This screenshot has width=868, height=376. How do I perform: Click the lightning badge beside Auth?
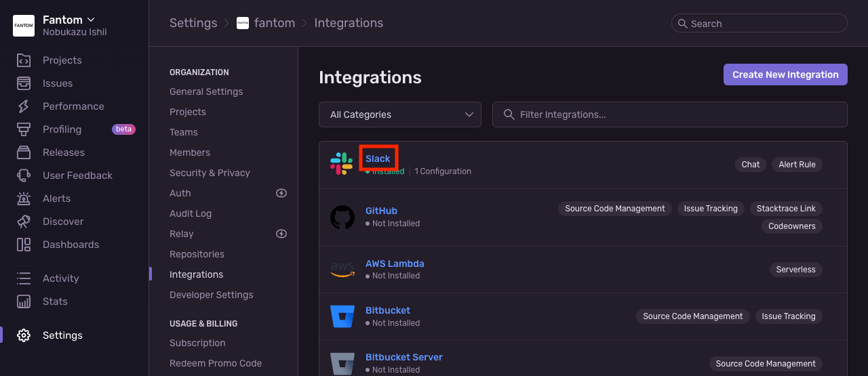coord(281,193)
